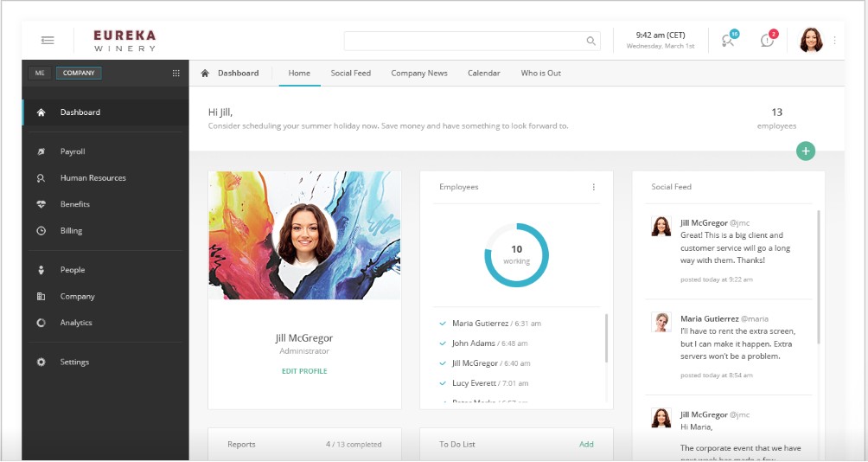Click the '9:42 am (CET)' clock text

click(661, 35)
